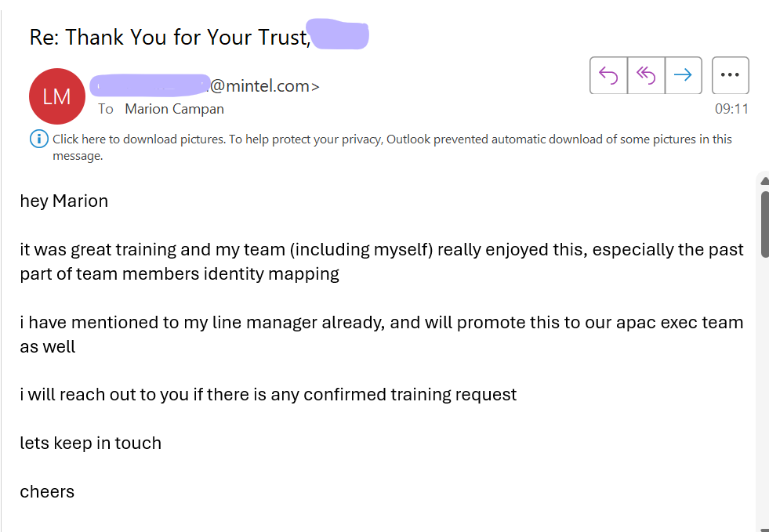Image resolution: width=769 pixels, height=532 pixels.
Task: Click the line about any confirmed training request
Action: [268, 394]
